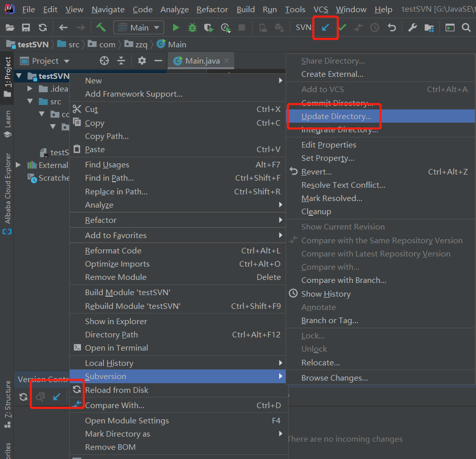Open the File menu
The width and height of the screenshot is (476, 459).
(29, 9)
